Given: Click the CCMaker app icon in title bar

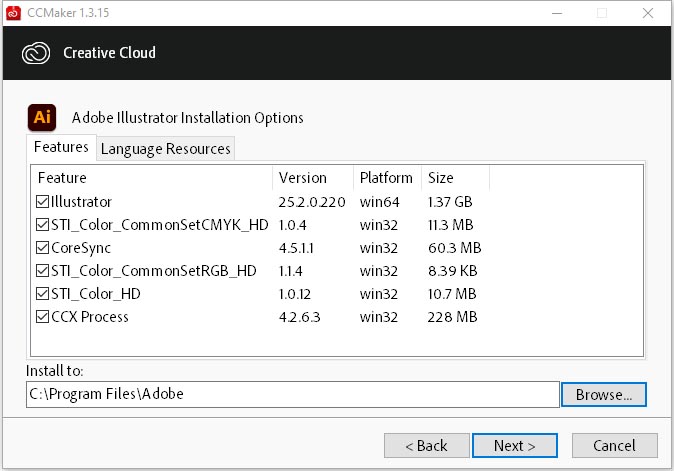Looking at the screenshot, I should coord(13,13).
